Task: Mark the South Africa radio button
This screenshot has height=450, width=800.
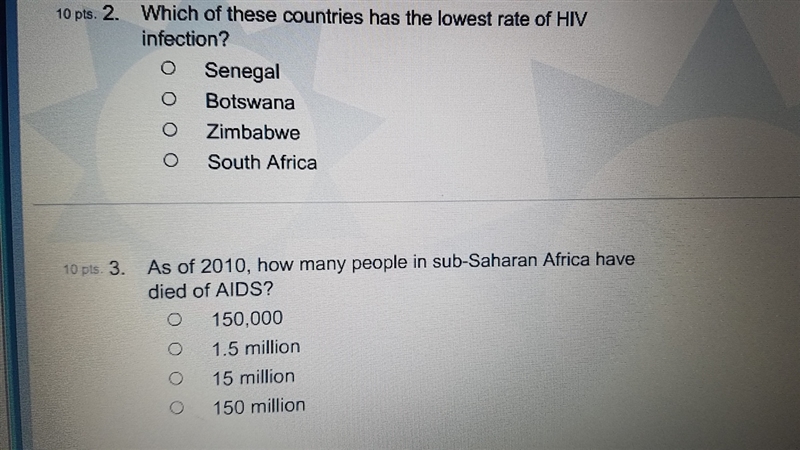Action: [x=171, y=161]
